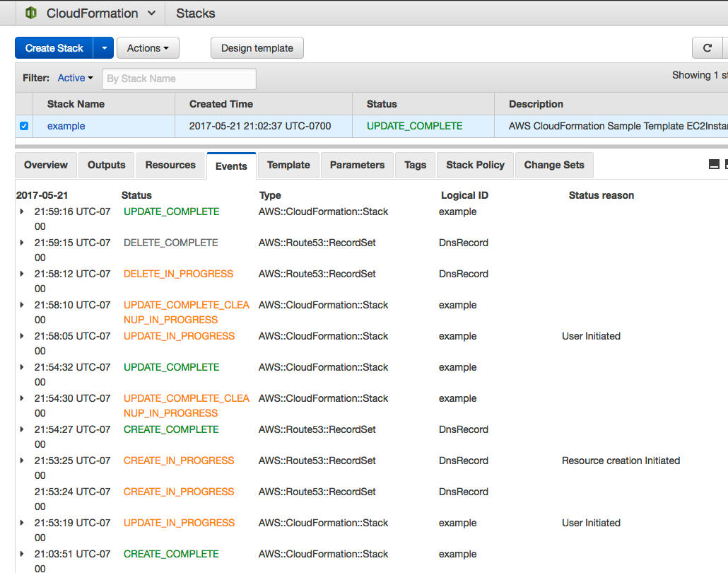Click the DELETE_COMPLETE status text

click(170, 243)
